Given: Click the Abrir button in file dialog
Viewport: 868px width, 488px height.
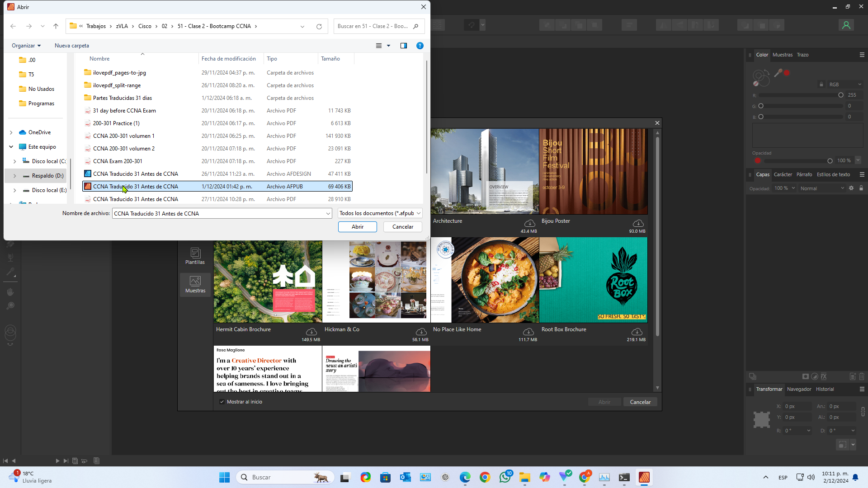Looking at the screenshot, I should tap(357, 227).
